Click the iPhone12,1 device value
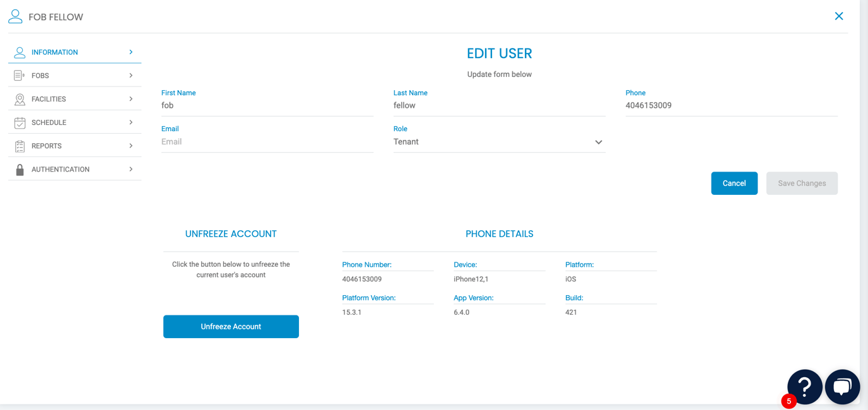The height and width of the screenshot is (410, 868). tap(471, 279)
